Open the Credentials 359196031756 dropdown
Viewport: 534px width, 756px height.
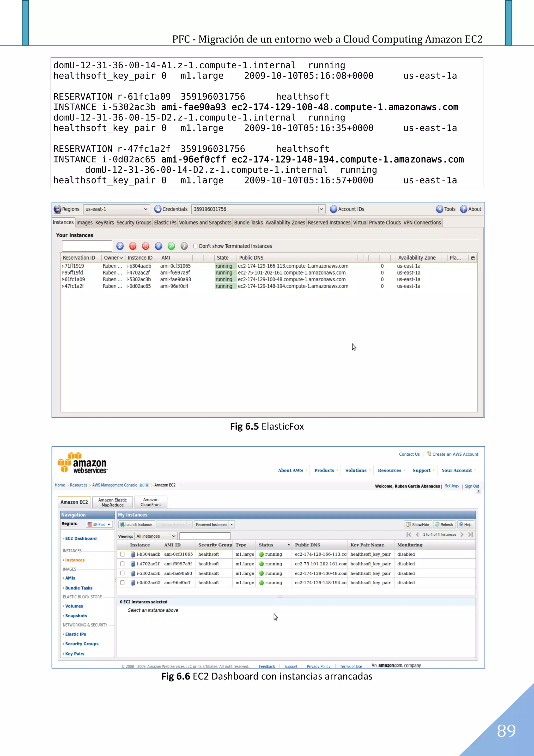tap(258, 209)
